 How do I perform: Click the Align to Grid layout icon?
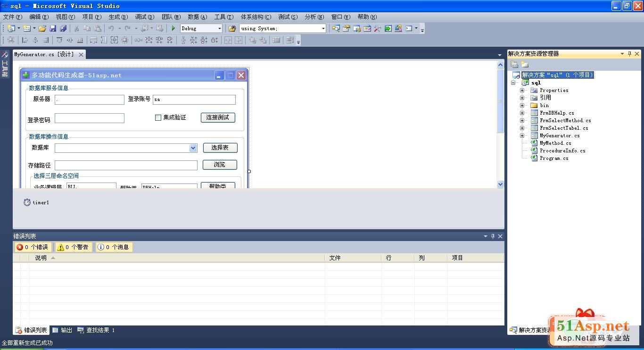[x=10, y=40]
